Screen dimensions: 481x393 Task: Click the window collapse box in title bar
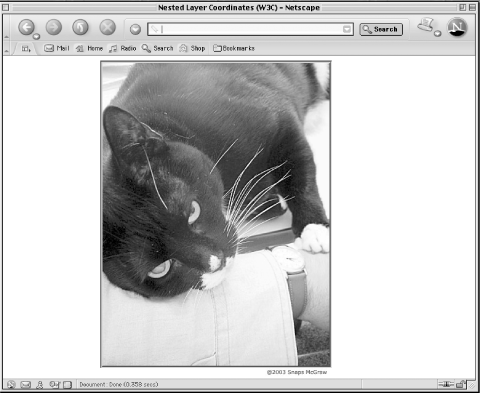coord(472,7)
